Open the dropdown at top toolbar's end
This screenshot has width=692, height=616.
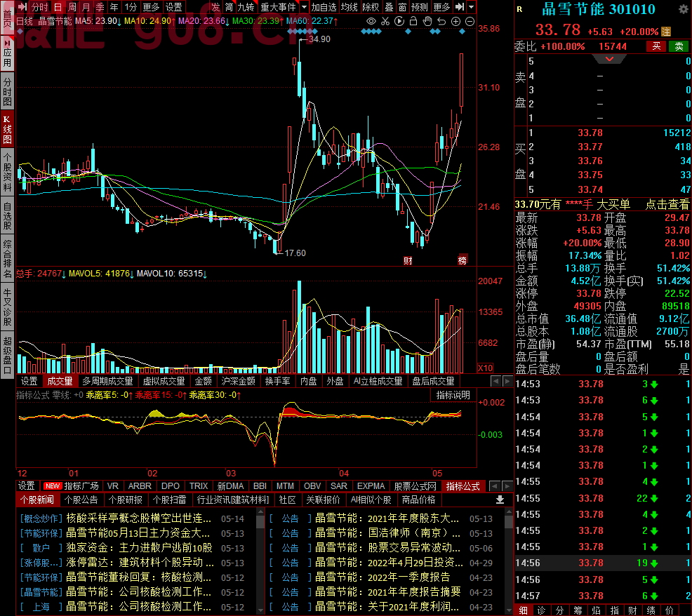pyautogui.click(x=472, y=7)
